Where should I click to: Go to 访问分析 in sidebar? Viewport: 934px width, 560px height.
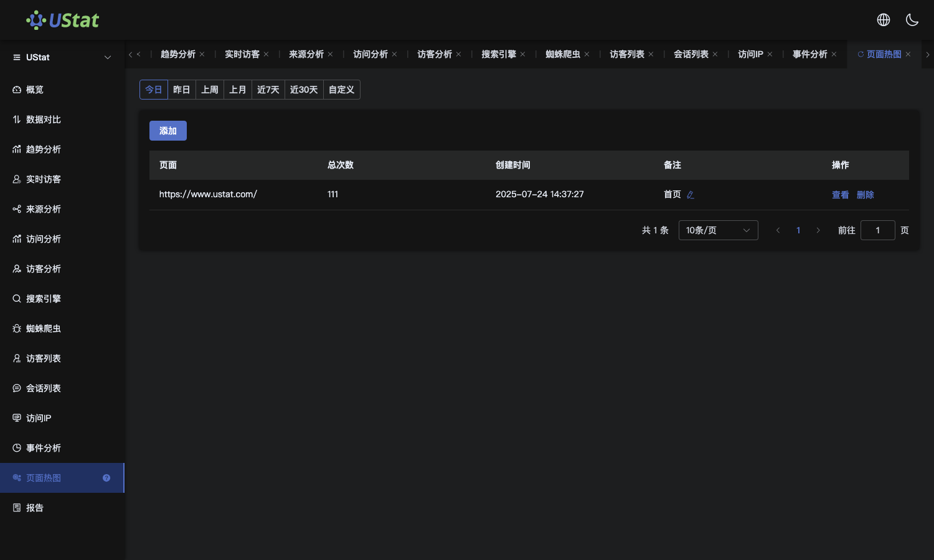coord(62,239)
